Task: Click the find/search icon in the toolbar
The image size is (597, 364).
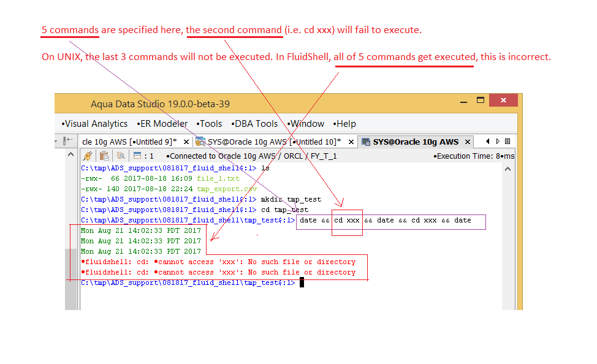Action: coord(121,156)
